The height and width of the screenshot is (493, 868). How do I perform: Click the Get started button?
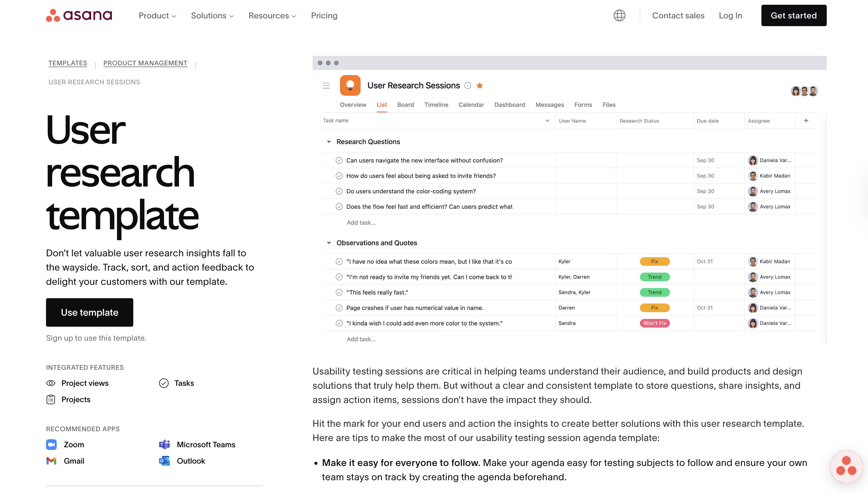pos(793,15)
